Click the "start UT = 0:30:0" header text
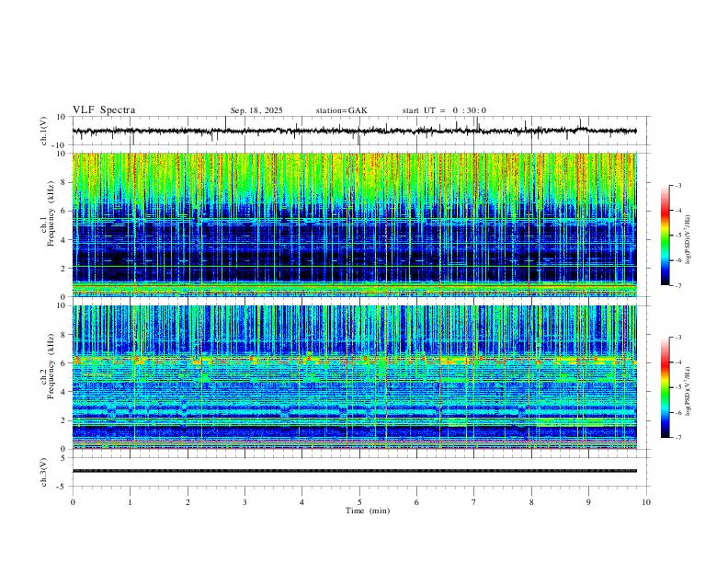The width and height of the screenshot is (728, 563). (x=444, y=110)
